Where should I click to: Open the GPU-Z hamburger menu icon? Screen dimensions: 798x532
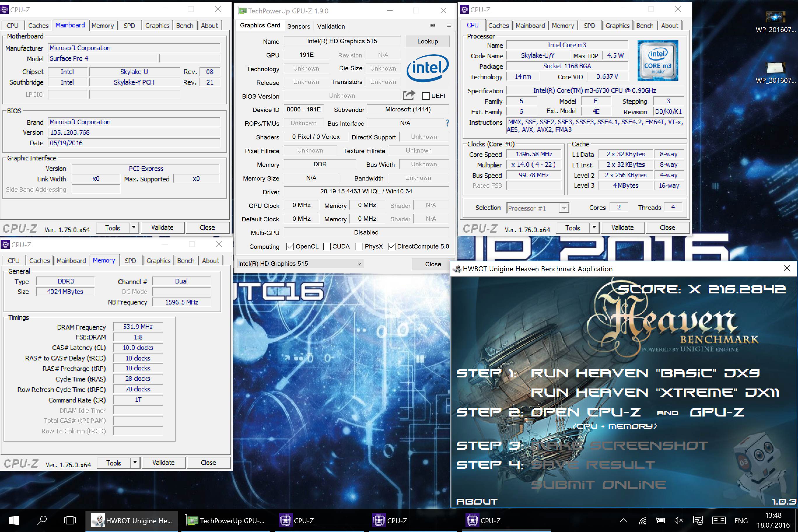[x=449, y=25]
